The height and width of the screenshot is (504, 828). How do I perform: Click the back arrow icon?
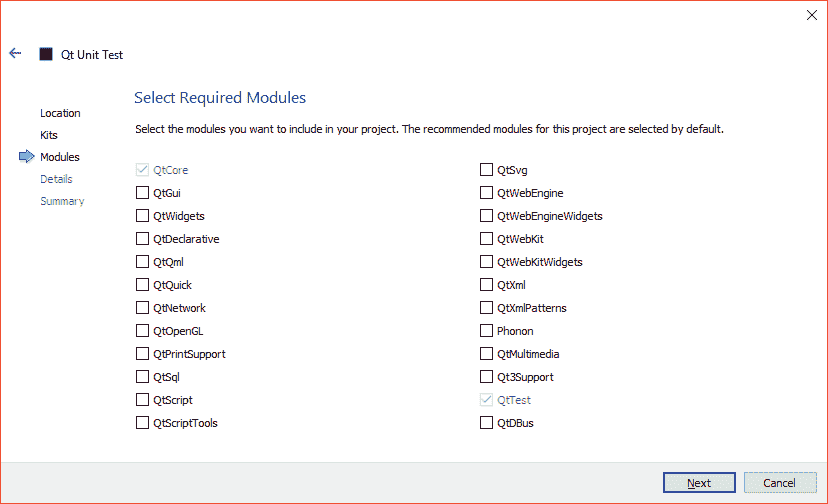(15, 54)
